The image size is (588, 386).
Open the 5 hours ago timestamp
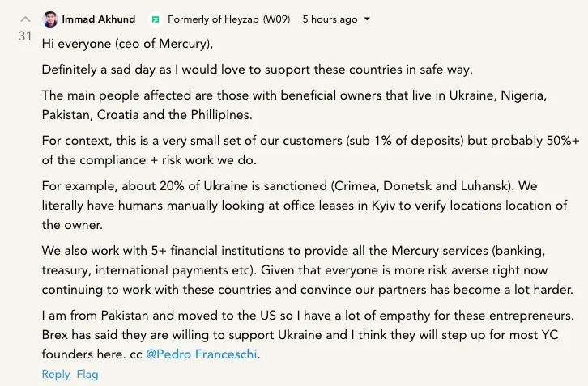pyautogui.click(x=330, y=19)
